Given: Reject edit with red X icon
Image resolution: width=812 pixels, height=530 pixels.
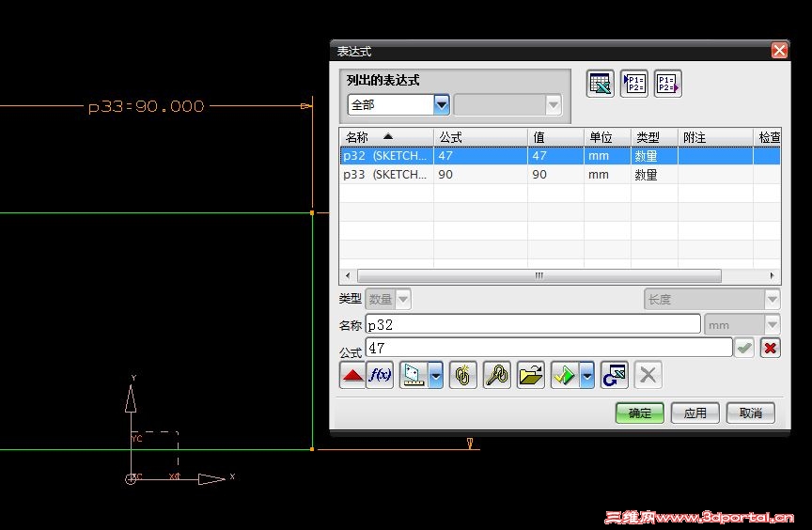Looking at the screenshot, I should click(770, 348).
